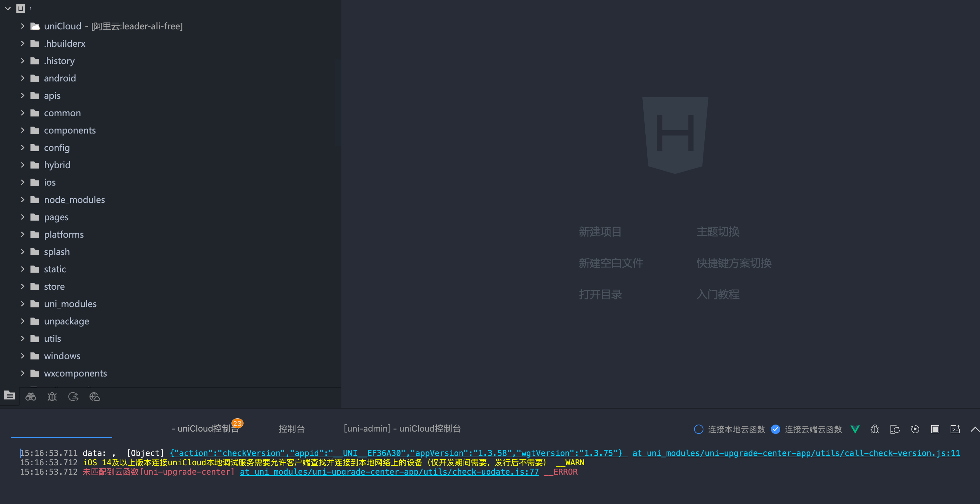
Task: Select the config folder row
Action: pos(170,148)
